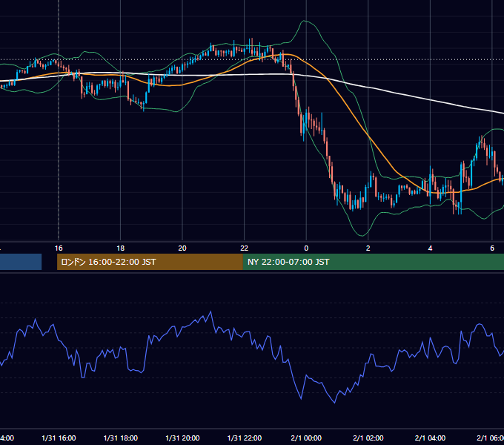Click the 2/1 04:00 time label
This screenshot has height=445, width=504.
(430, 438)
